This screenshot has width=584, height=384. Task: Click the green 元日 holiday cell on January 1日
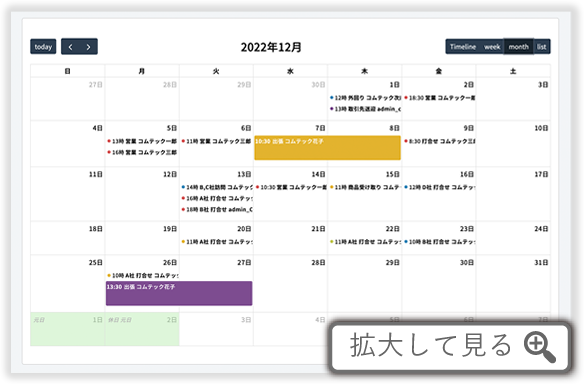click(x=67, y=329)
